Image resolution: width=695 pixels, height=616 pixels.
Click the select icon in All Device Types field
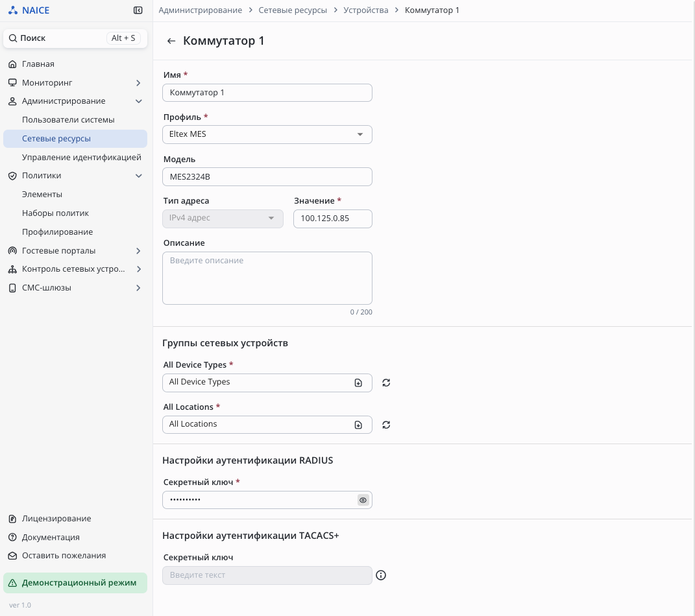[358, 383]
